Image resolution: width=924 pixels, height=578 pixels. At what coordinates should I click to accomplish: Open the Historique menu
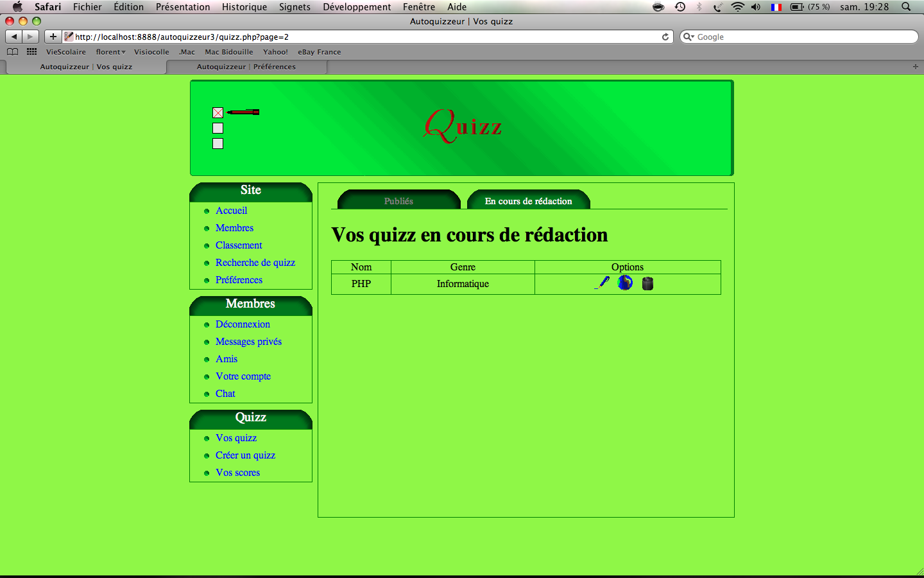tap(244, 7)
